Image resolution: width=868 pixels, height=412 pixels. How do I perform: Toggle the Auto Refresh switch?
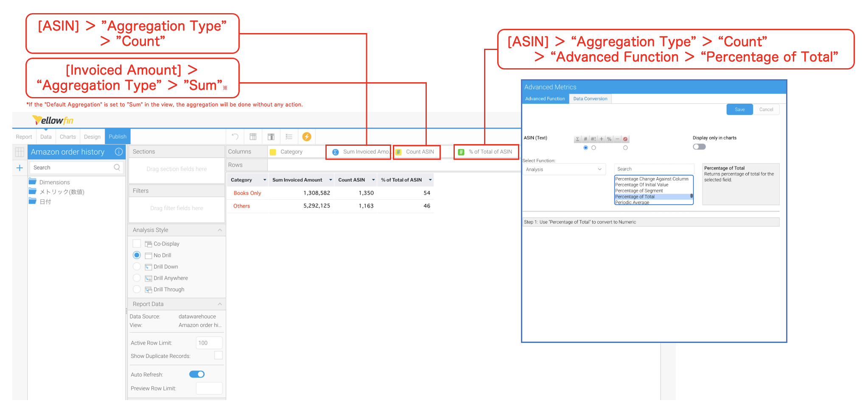coord(197,374)
